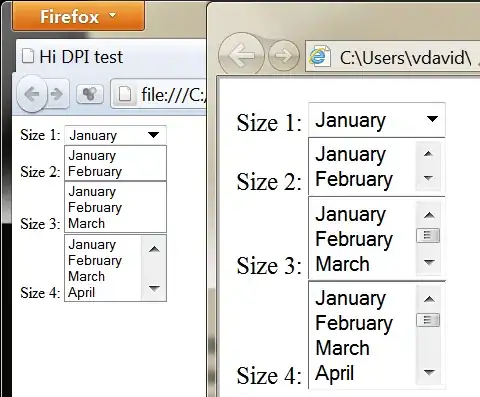Screen dimensions: 480x397
Task: Expand Size 1 January dropdown in Firefox
Action: point(115,135)
